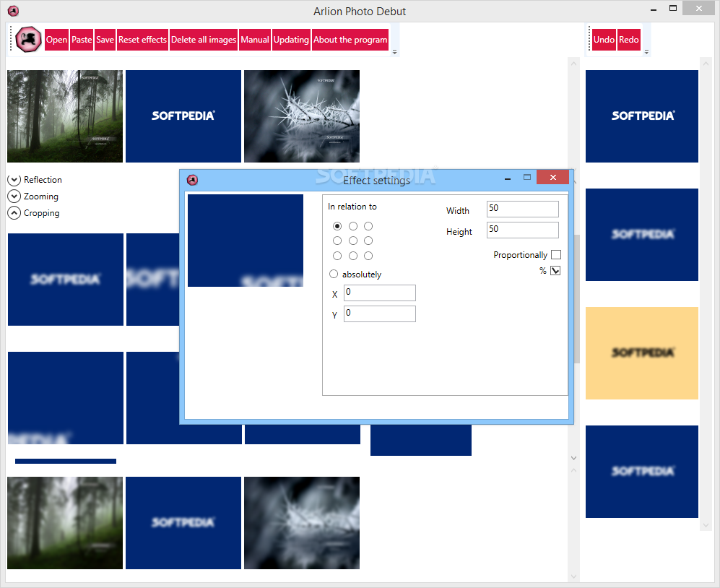The height and width of the screenshot is (588, 720).
Task: Select the center anchor radio button
Action: (x=352, y=241)
